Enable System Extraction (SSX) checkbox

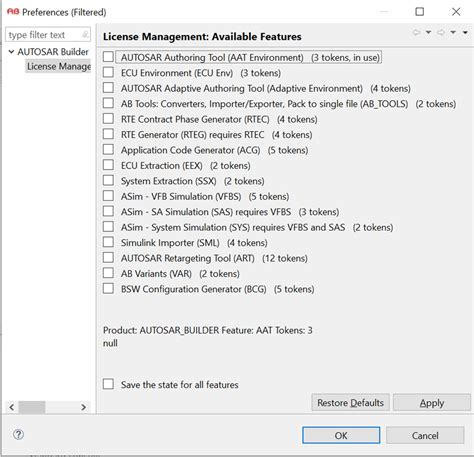(108, 180)
